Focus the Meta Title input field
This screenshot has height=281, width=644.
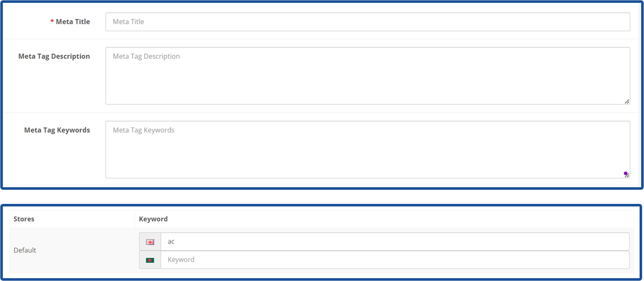367,22
